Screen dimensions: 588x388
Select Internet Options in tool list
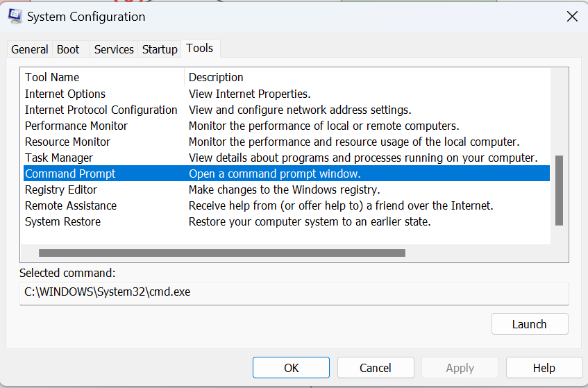coord(65,94)
